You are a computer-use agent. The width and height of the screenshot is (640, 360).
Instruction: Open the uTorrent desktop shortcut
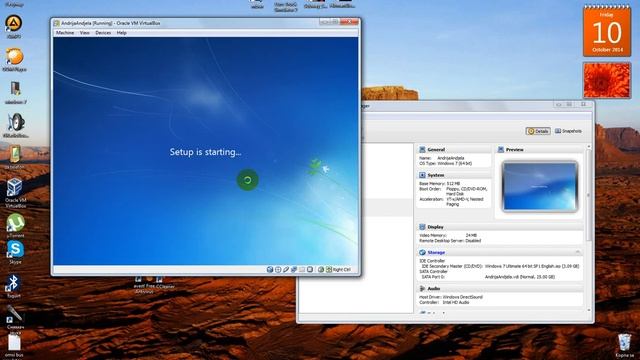[x=16, y=226]
